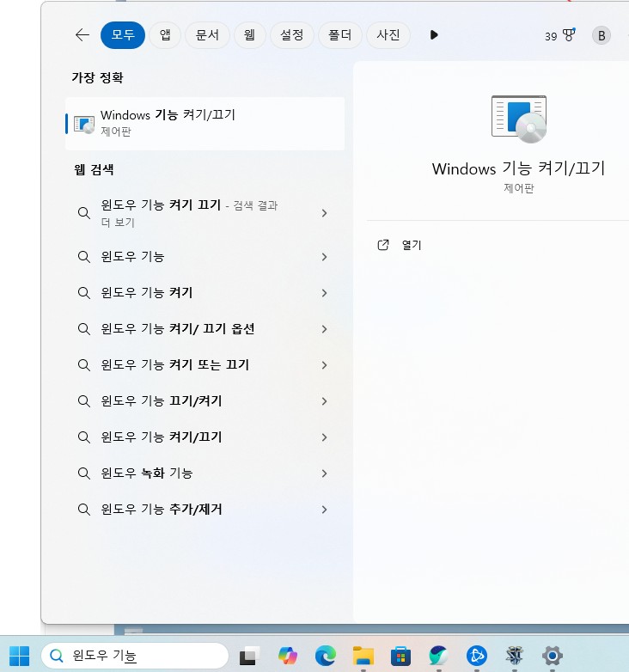Image resolution: width=629 pixels, height=672 pixels.
Task: Switch to the 문서 filter tab
Action: point(207,35)
